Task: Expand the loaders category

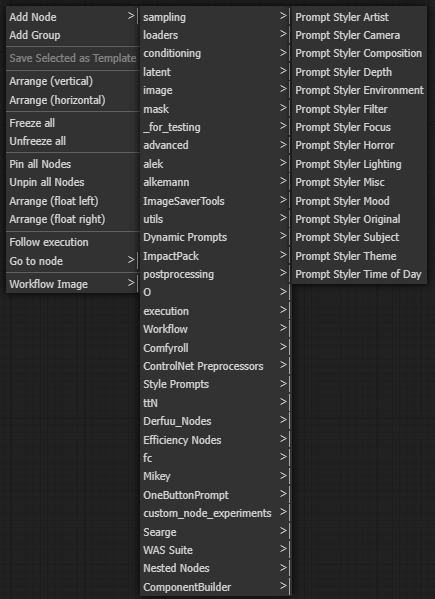Action: point(215,35)
